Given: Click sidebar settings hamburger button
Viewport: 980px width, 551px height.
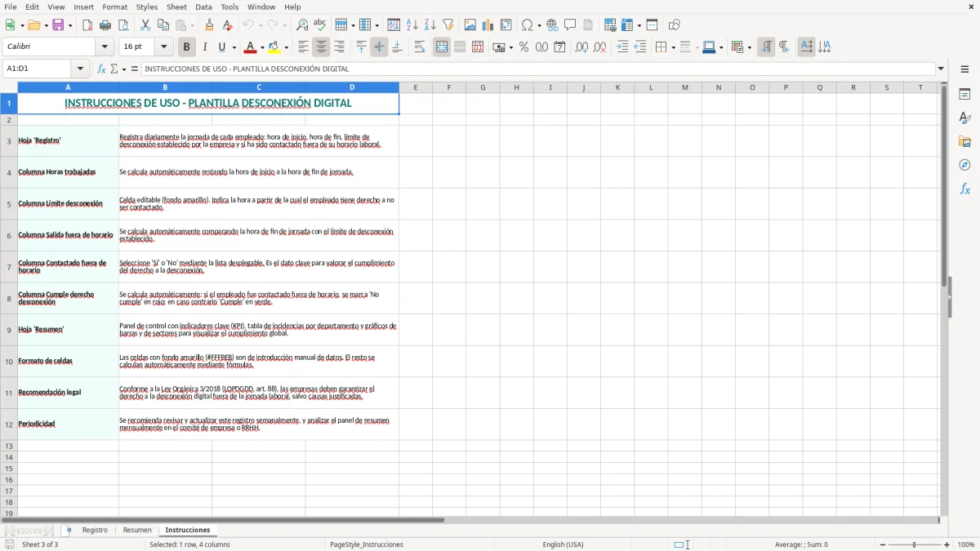Looking at the screenshot, I should (x=964, y=70).
